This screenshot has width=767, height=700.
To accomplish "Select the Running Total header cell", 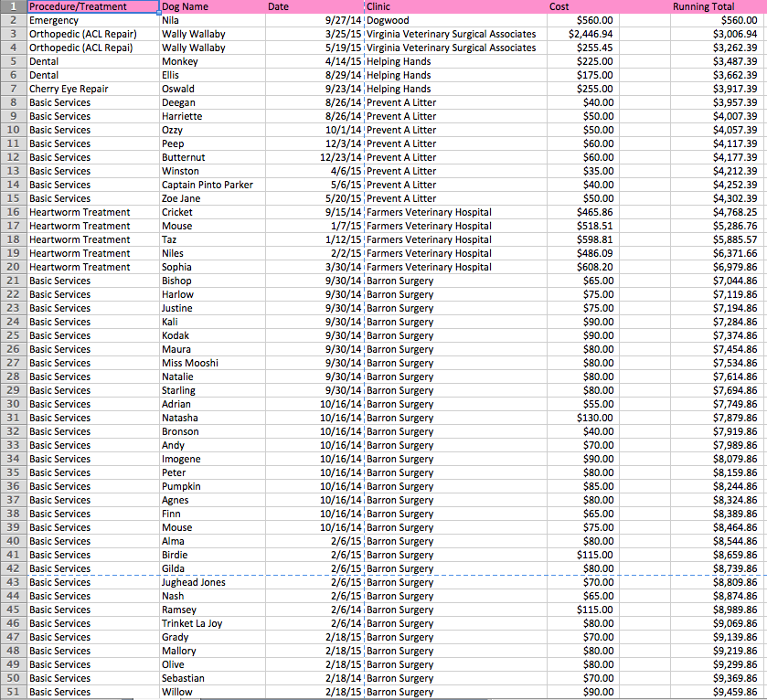I will pyautogui.click(x=718, y=6).
